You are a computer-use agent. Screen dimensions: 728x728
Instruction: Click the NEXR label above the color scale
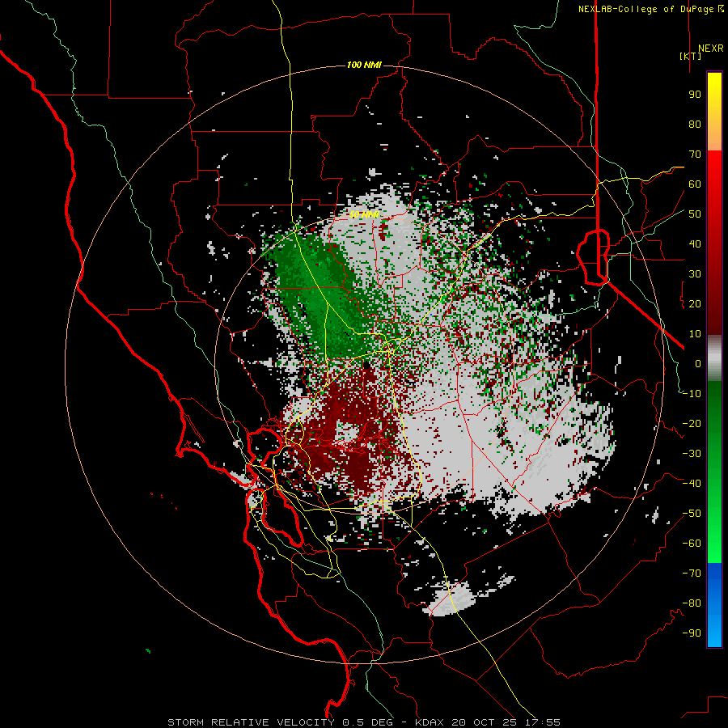click(x=710, y=49)
